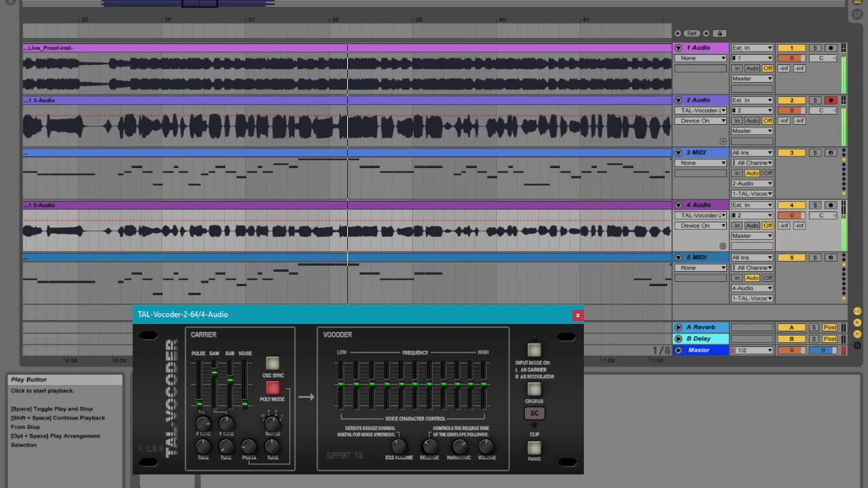Click the PORTA knob

coord(249,446)
